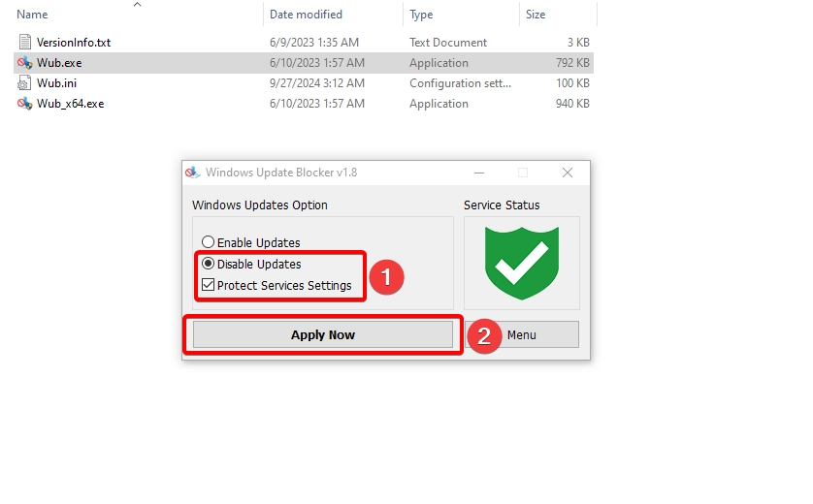Sort files by the Name column header
The height and width of the screenshot is (504, 813).
click(x=32, y=15)
